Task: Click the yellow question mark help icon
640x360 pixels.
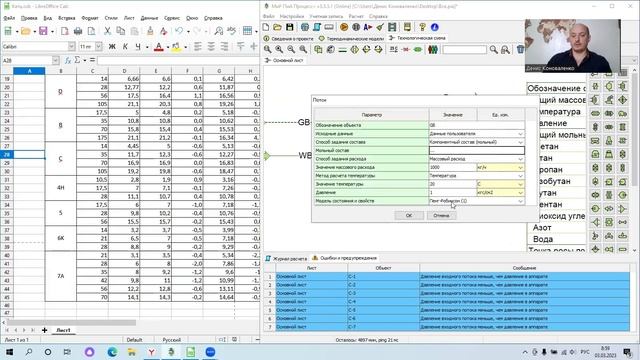Action: pos(422,27)
